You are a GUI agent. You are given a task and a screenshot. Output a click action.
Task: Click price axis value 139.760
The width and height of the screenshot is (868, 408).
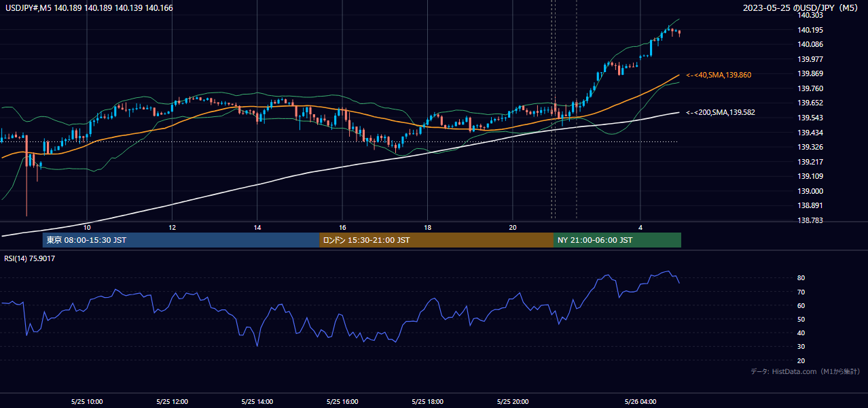tap(810, 88)
